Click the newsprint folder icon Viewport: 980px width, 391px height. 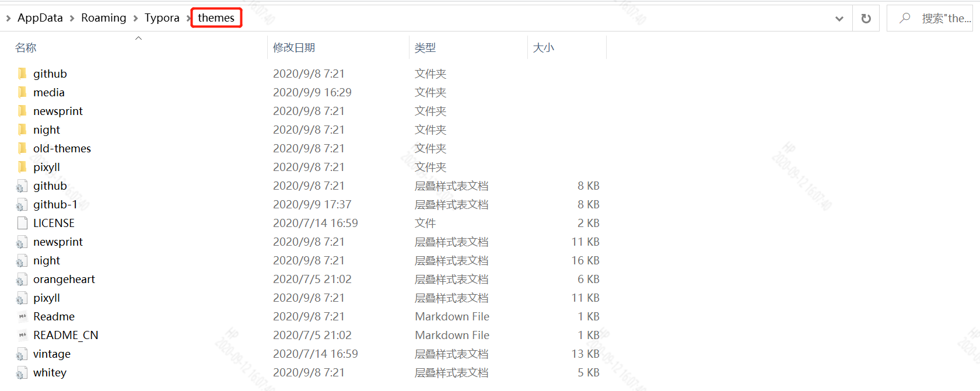coord(22,111)
